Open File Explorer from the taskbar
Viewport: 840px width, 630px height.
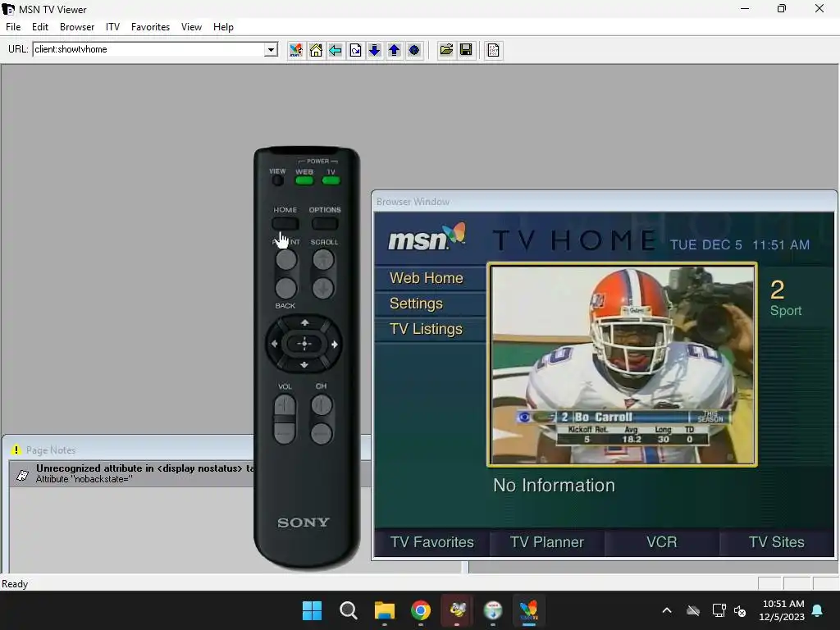click(x=384, y=610)
